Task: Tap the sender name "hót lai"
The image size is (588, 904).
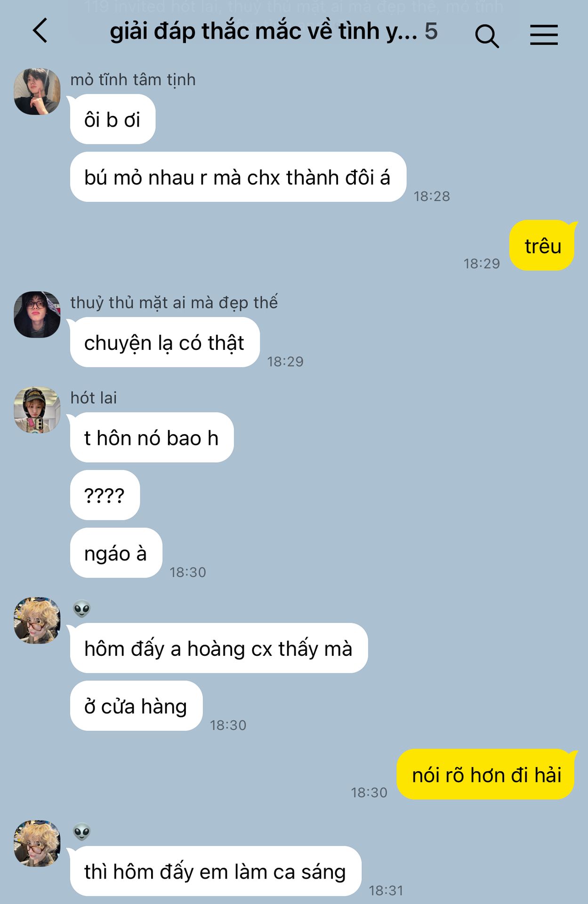Action: pyautogui.click(x=94, y=398)
